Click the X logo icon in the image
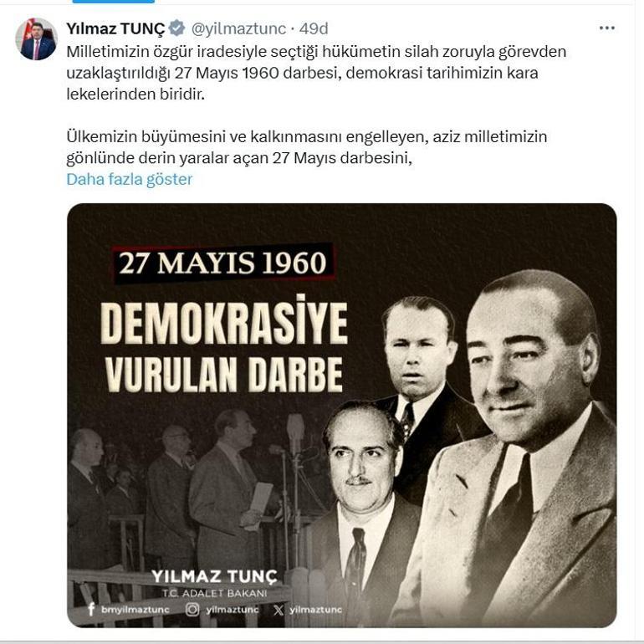 pos(279,610)
